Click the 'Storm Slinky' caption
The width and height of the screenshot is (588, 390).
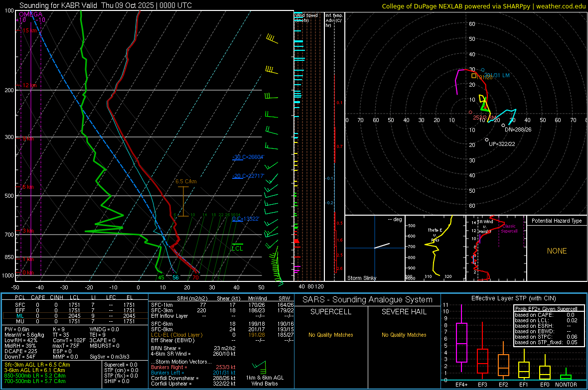(361, 278)
